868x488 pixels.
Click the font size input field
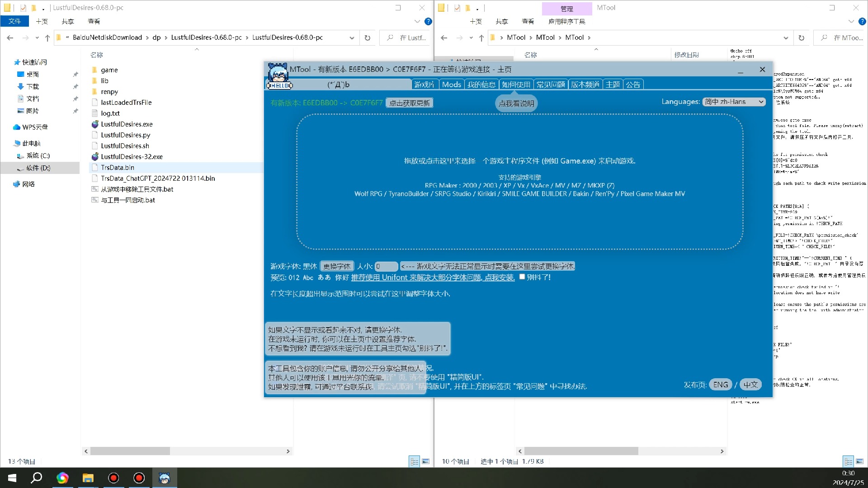[386, 266]
